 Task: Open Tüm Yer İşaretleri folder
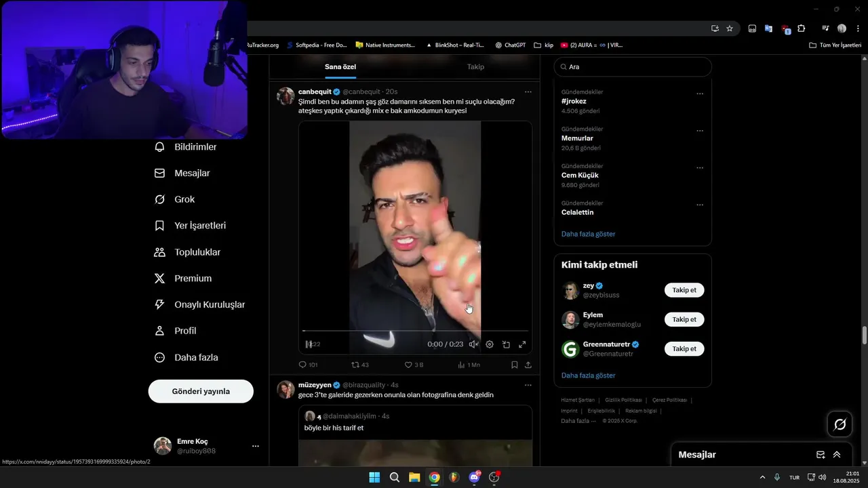click(x=835, y=45)
